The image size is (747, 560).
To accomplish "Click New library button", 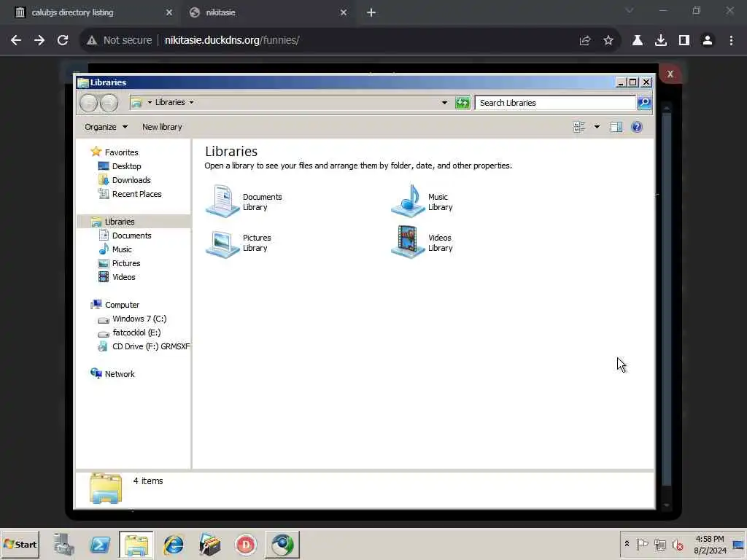I will pos(162,127).
